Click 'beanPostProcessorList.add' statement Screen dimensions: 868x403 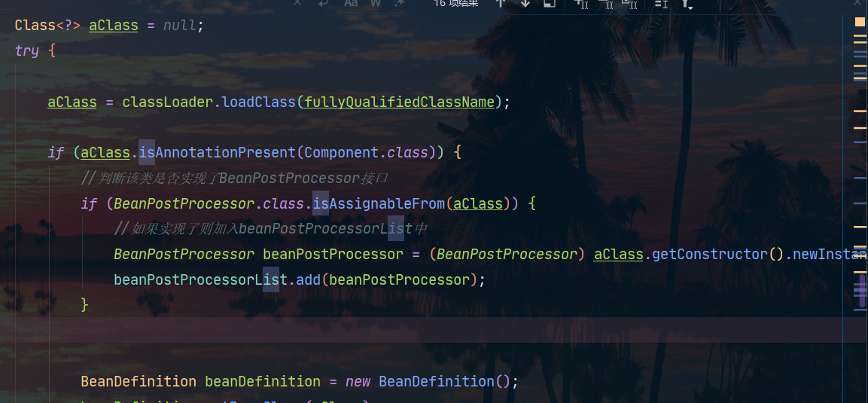[300, 279]
